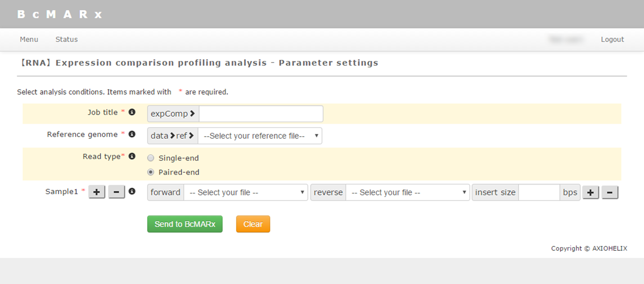Remove a sample with the left minus button
The width and height of the screenshot is (644, 284).
tap(116, 192)
